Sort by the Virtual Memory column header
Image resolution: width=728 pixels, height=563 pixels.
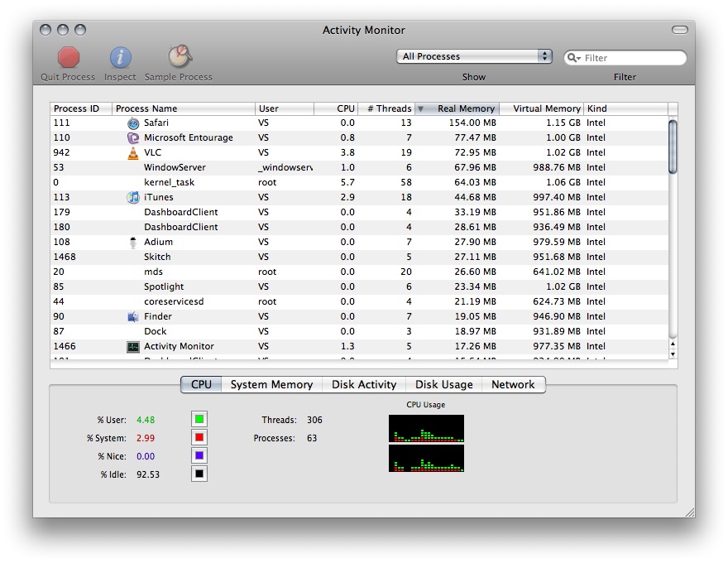click(541, 108)
